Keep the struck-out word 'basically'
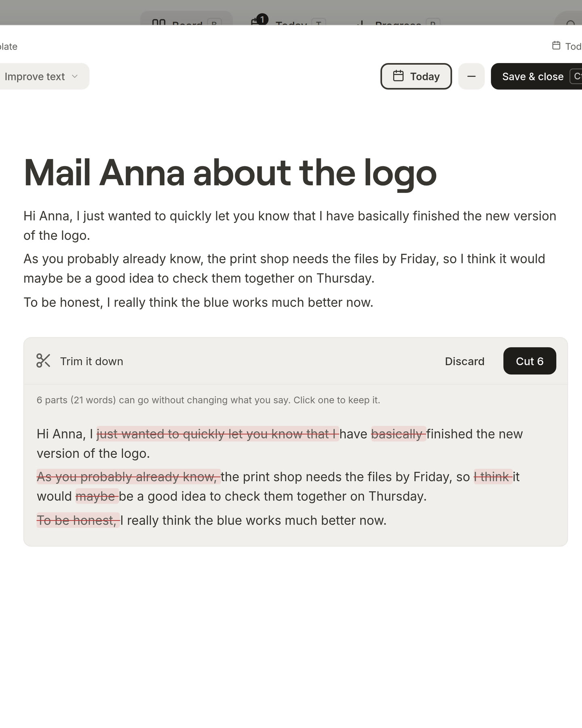 399,434
